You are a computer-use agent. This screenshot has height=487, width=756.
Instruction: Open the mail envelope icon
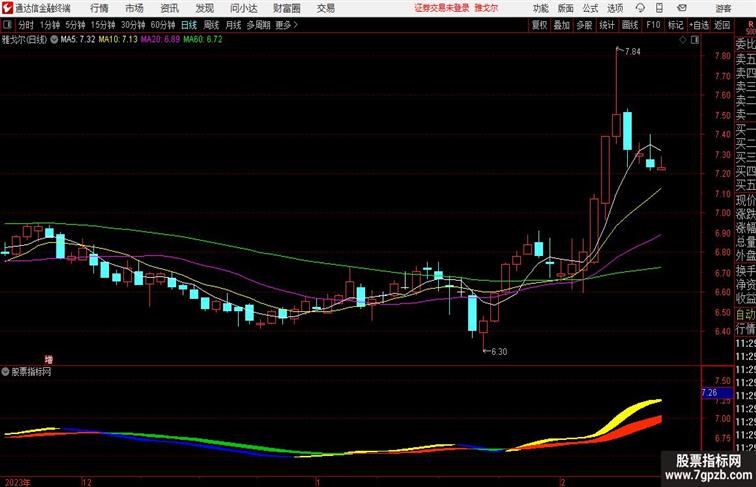click(682, 8)
